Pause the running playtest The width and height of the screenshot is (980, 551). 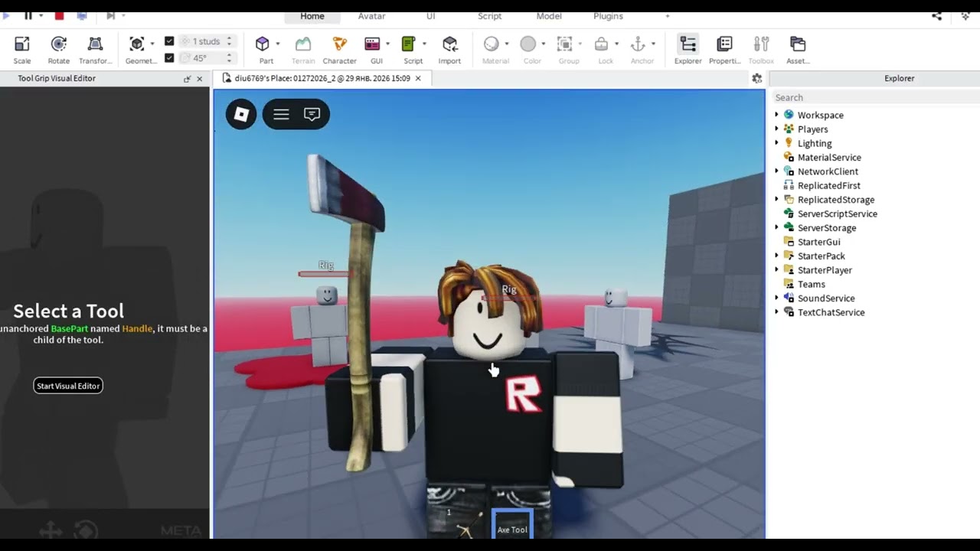[28, 15]
